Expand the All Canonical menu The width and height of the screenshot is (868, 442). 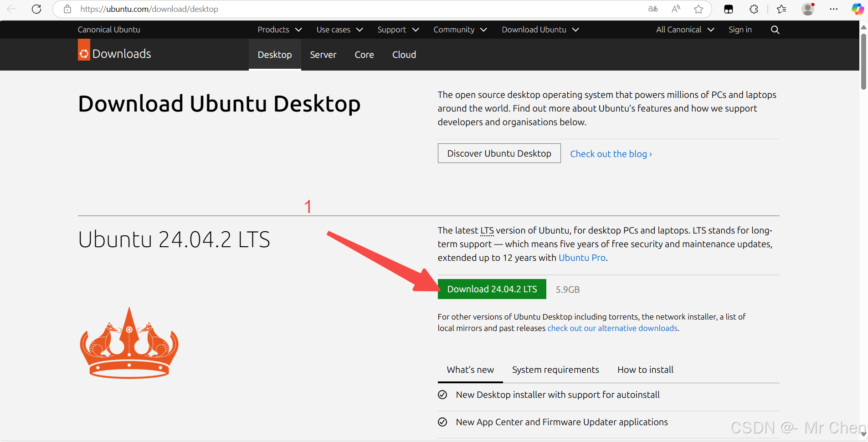(685, 30)
